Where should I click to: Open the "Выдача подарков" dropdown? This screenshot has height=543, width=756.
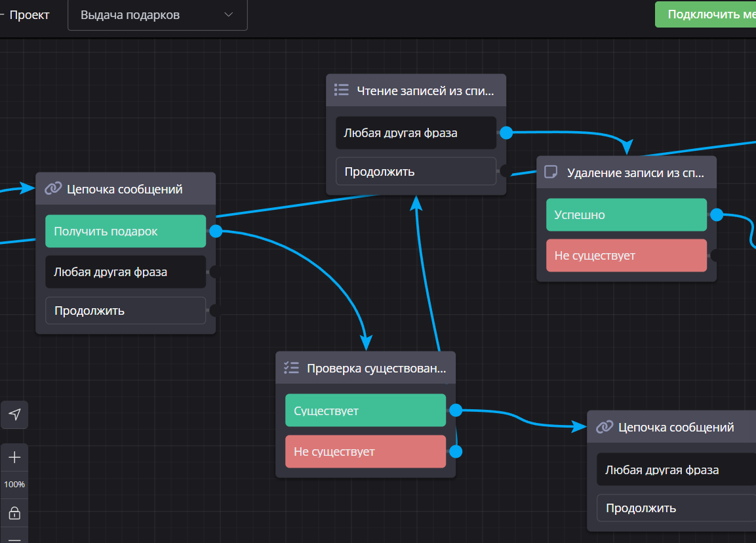(x=157, y=15)
